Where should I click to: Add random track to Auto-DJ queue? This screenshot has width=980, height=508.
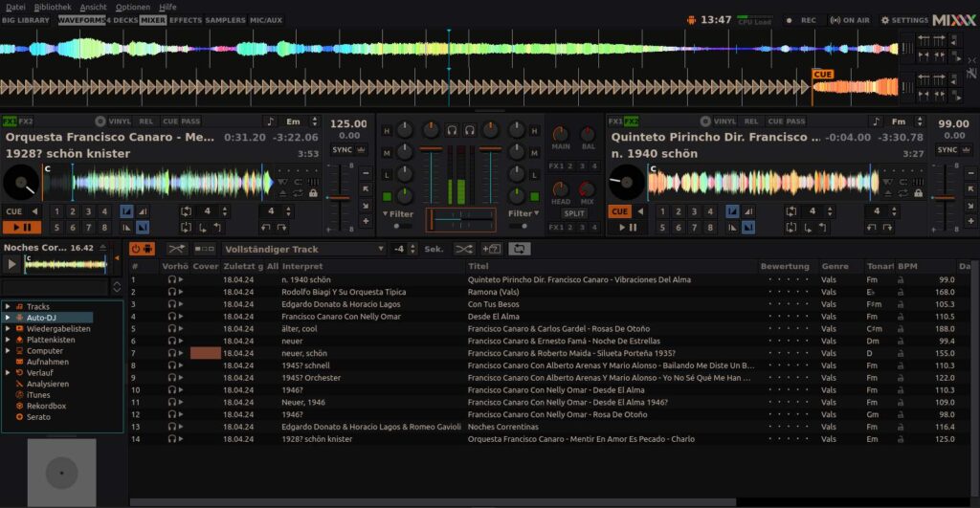[x=491, y=249]
